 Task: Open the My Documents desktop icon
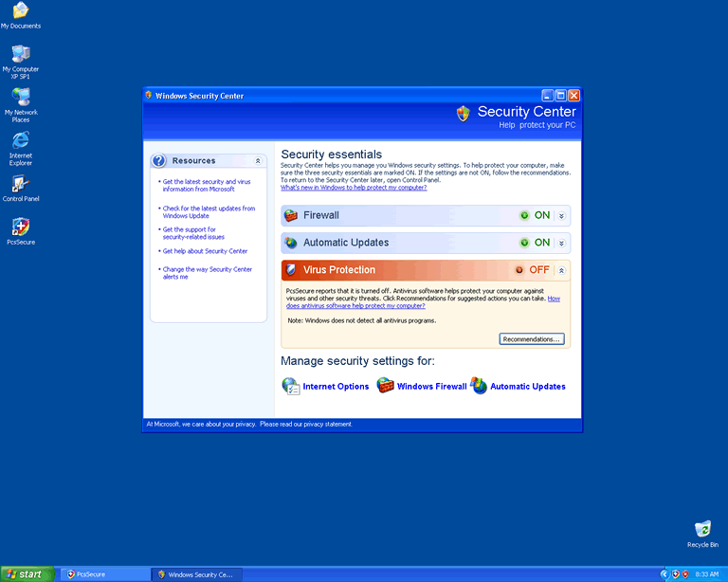point(20,11)
